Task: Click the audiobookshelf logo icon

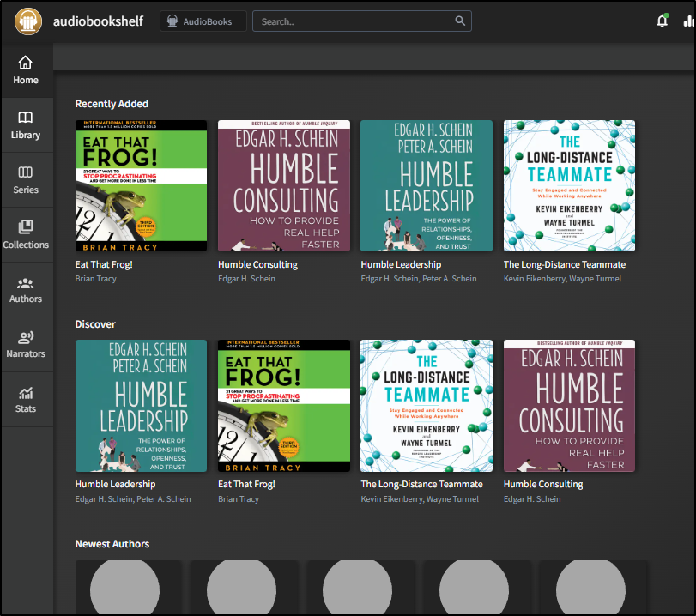Action: click(x=28, y=21)
